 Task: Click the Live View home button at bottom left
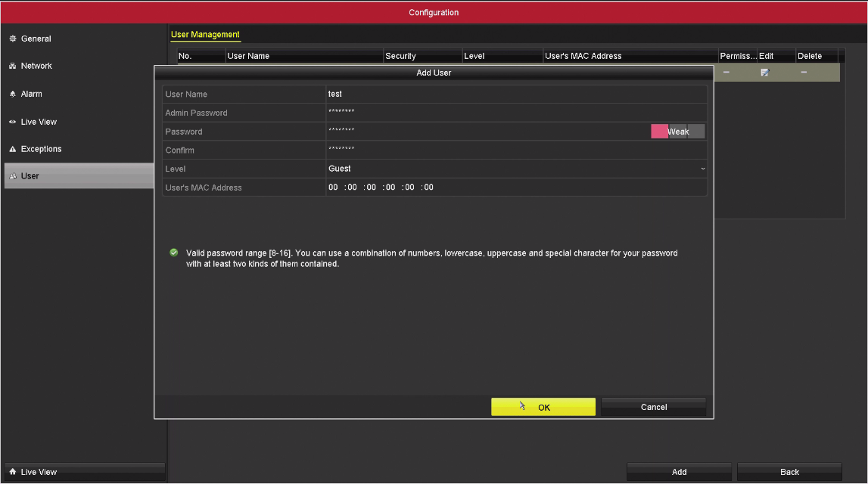(x=84, y=472)
